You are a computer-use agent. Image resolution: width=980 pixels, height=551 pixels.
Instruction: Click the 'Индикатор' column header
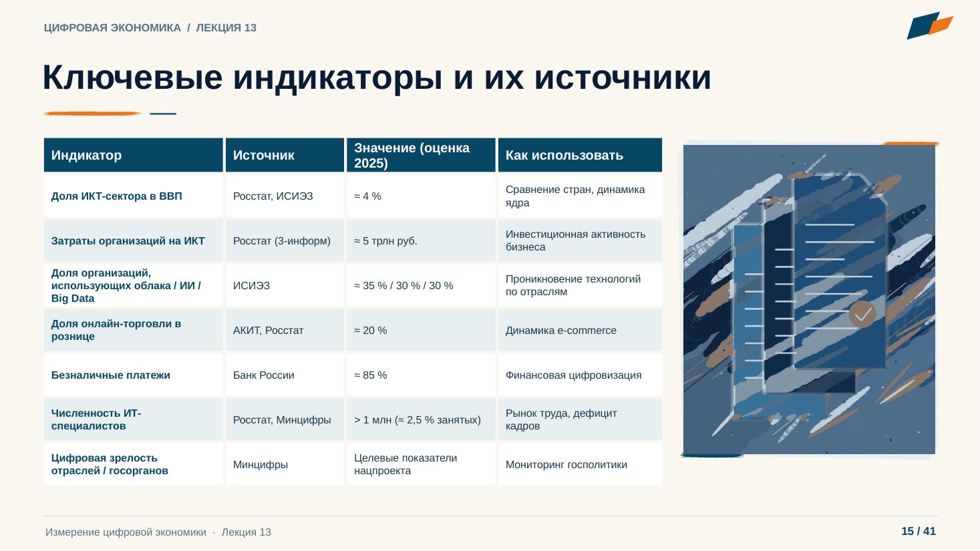click(x=134, y=155)
